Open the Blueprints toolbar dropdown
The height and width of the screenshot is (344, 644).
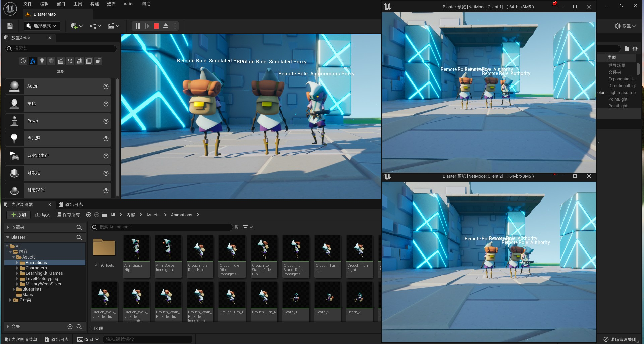pos(95,26)
